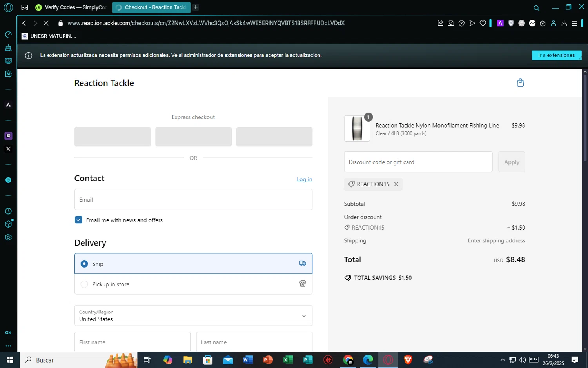The image size is (588, 368).
Task: Click the search tabs magnifier icon
Action: (537, 8)
